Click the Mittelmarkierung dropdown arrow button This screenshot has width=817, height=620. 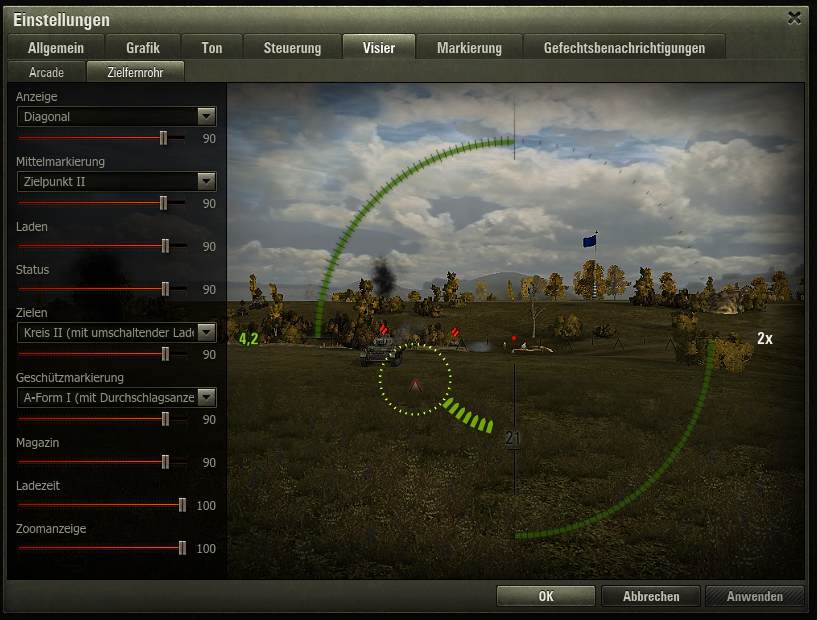(x=207, y=181)
